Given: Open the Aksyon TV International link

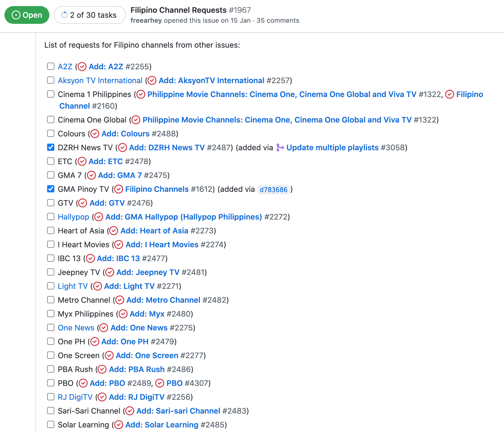Looking at the screenshot, I should coord(100,80).
